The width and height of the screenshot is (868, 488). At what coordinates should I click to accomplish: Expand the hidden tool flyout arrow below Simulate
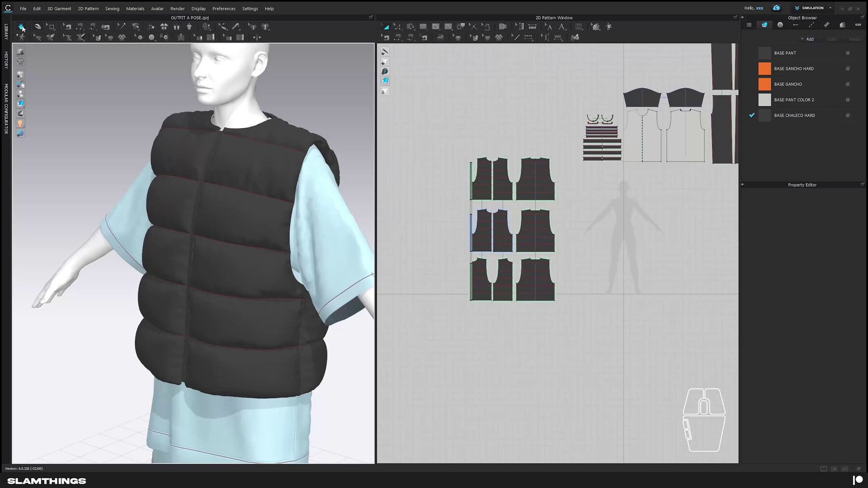tap(17, 35)
